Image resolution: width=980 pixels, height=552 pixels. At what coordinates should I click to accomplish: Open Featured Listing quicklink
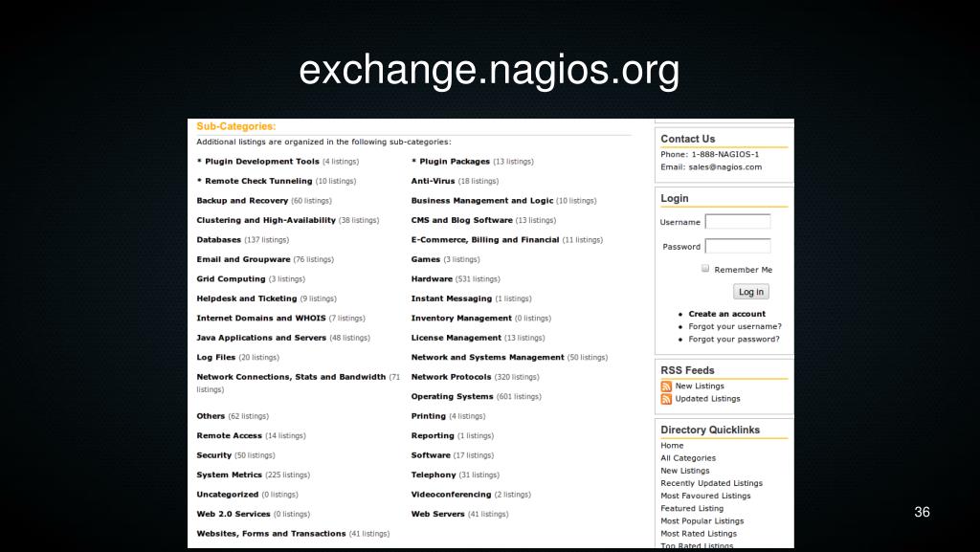(x=692, y=508)
